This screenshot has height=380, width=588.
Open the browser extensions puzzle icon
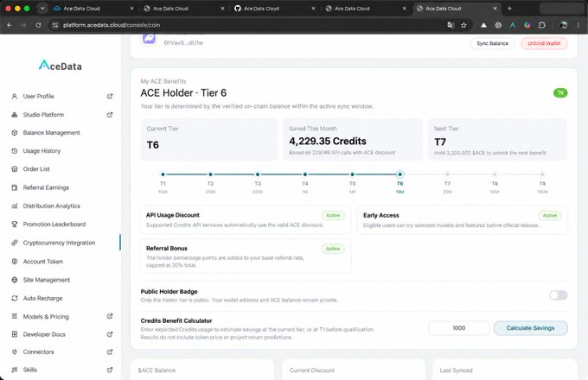pyautogui.click(x=542, y=25)
